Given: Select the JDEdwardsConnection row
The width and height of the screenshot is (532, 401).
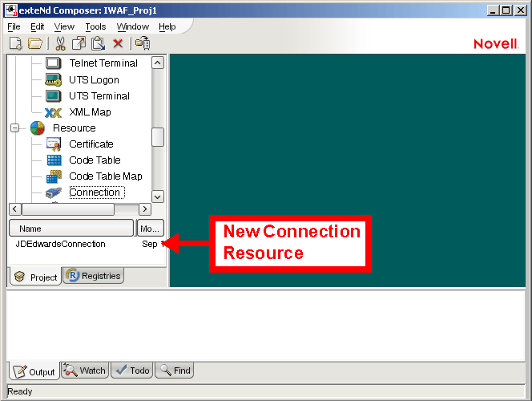Looking at the screenshot, I should click(87, 244).
